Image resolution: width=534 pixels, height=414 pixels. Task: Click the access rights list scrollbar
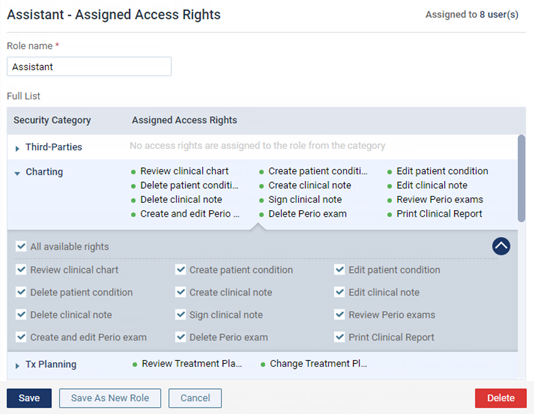pyautogui.click(x=521, y=178)
